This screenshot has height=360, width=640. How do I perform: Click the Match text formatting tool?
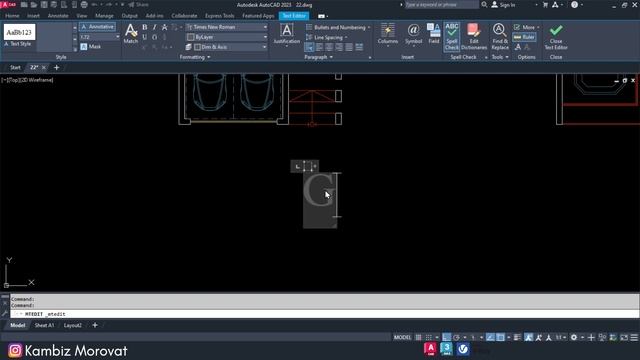pos(131,33)
